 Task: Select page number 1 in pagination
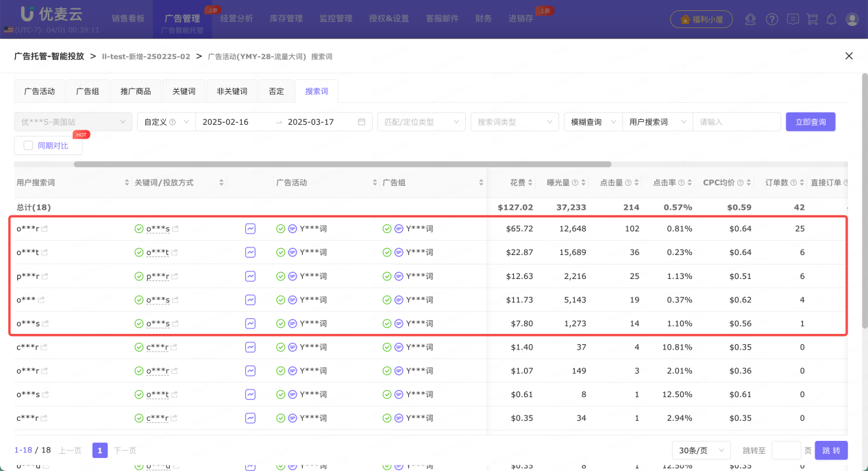click(100, 450)
